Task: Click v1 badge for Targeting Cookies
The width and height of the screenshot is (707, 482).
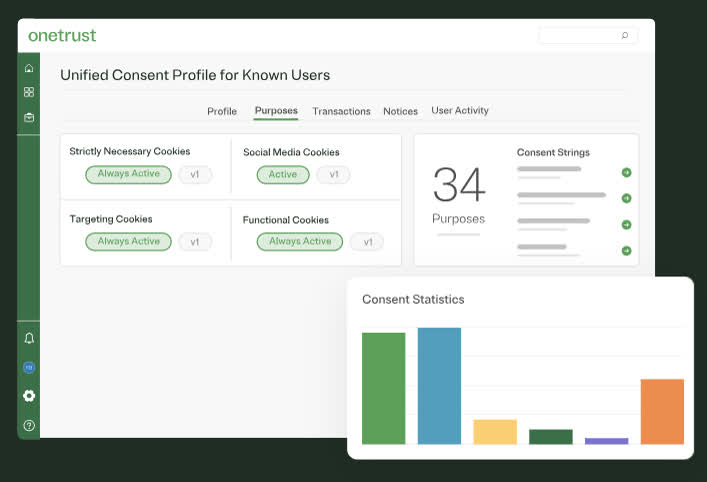Action: pos(195,242)
